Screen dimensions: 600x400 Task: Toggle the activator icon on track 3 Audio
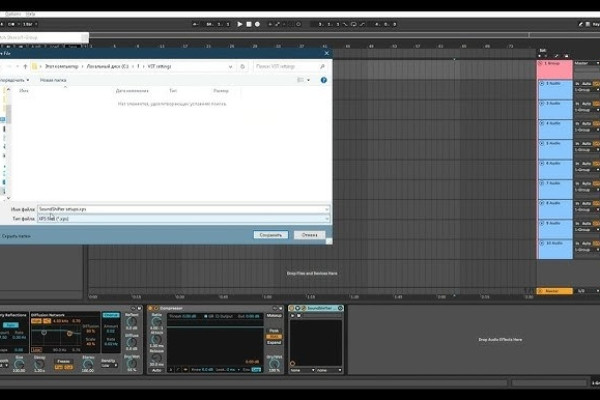(x=542, y=103)
